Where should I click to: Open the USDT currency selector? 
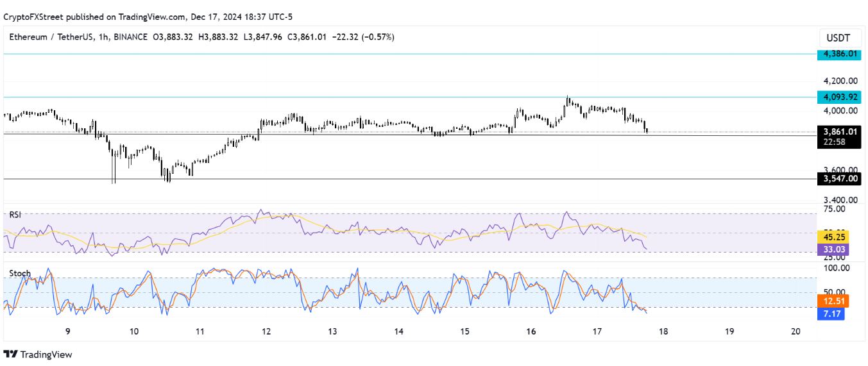[839, 37]
